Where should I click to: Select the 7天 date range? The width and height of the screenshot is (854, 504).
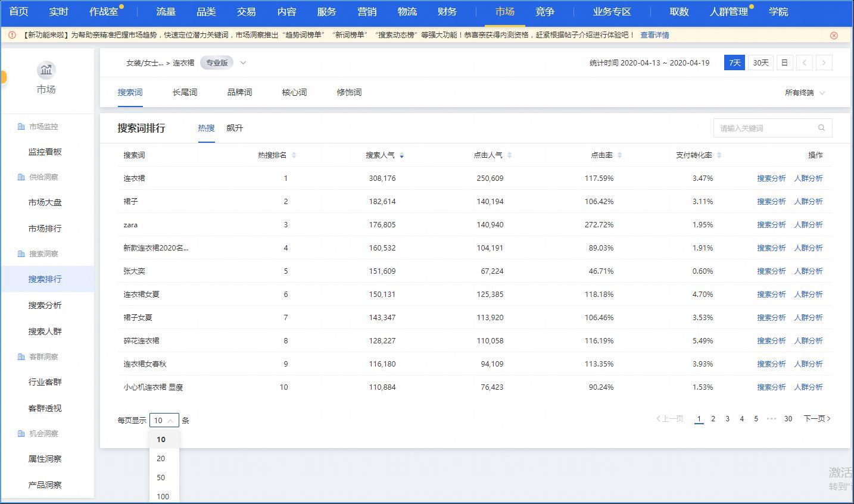pos(735,62)
